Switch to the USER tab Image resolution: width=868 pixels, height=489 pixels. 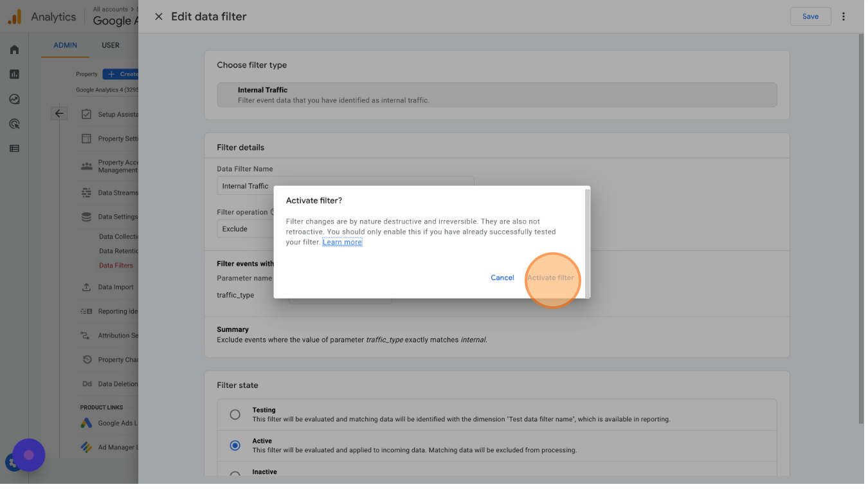[111, 46]
